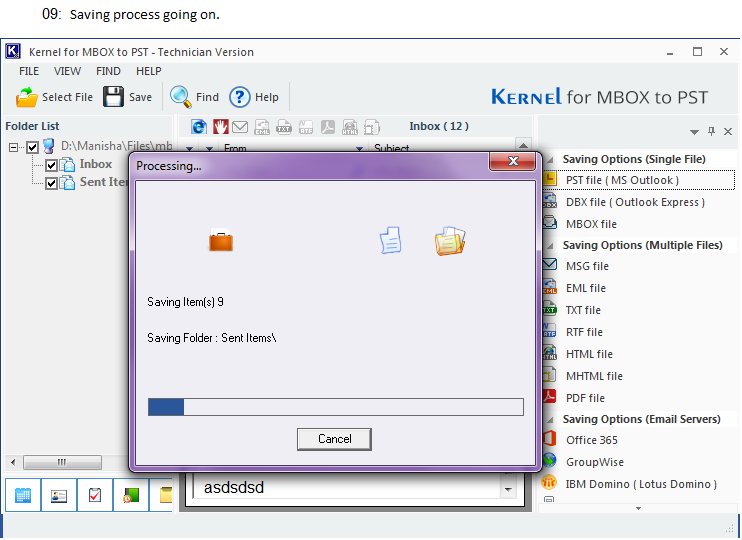Select HTML file saving option
Screen dimensions: 742x540
point(589,354)
